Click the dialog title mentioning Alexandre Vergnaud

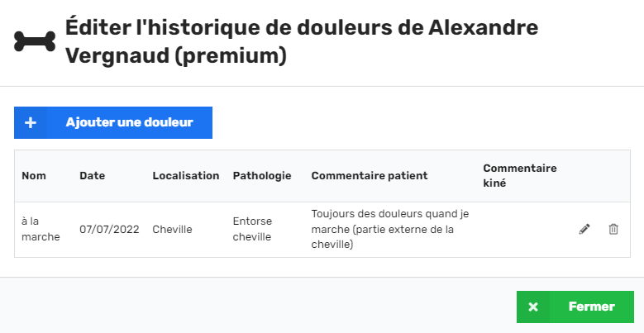[x=302, y=41]
